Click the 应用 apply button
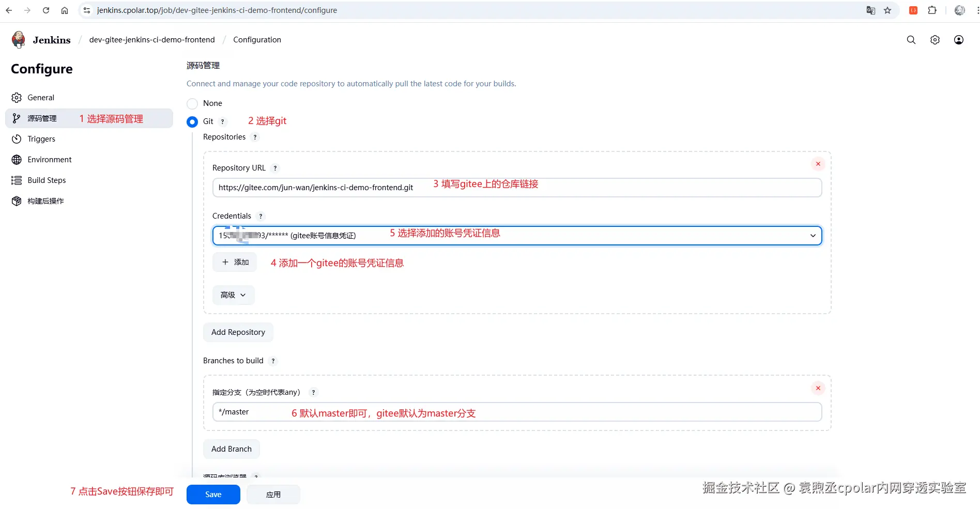 coord(273,495)
